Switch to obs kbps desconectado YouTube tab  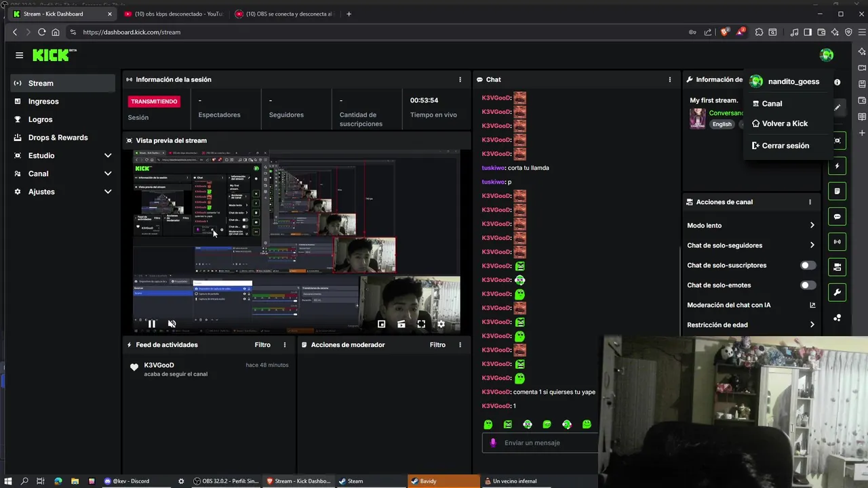click(174, 14)
